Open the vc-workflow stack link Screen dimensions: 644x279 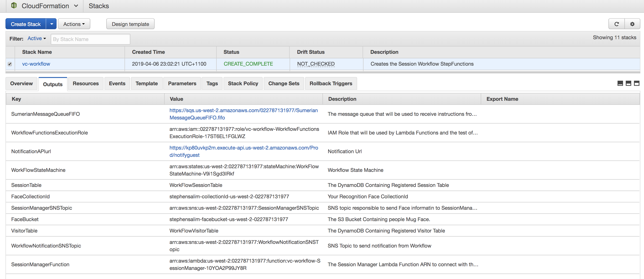tap(36, 64)
